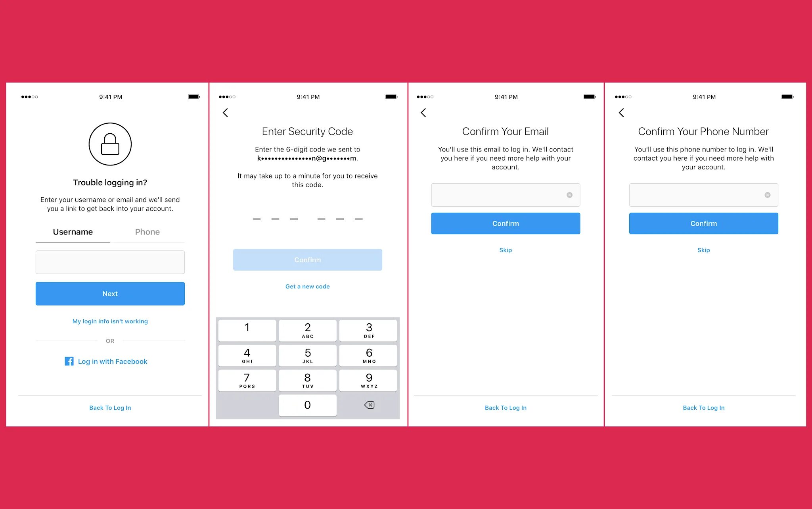Click Back To Log In on confirm phone screen
The height and width of the screenshot is (509, 812).
click(703, 407)
